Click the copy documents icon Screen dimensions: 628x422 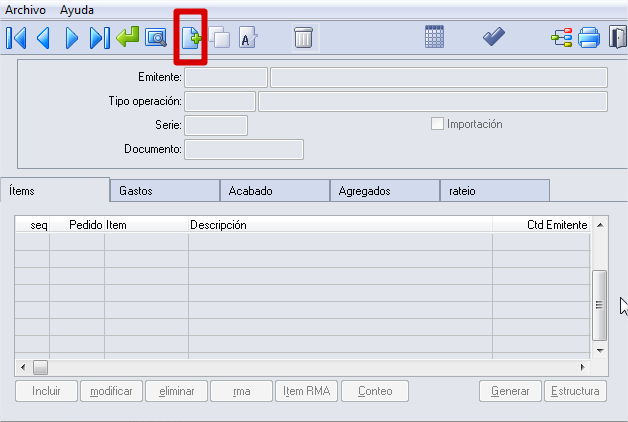219,37
